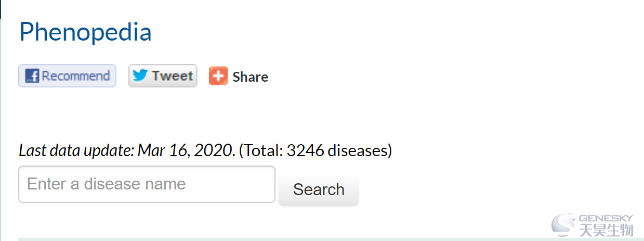
Task: Click the Twitter bird icon
Action: tap(140, 75)
